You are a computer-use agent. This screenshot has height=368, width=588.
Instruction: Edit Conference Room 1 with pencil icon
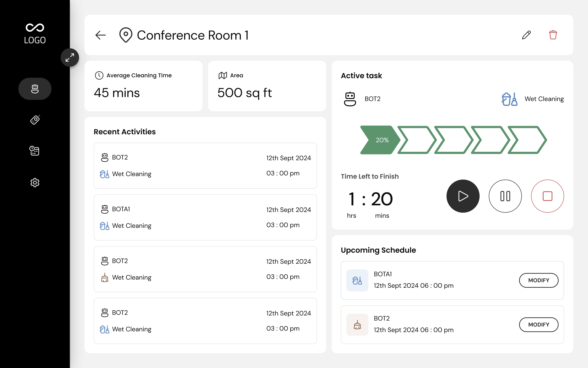pos(526,35)
